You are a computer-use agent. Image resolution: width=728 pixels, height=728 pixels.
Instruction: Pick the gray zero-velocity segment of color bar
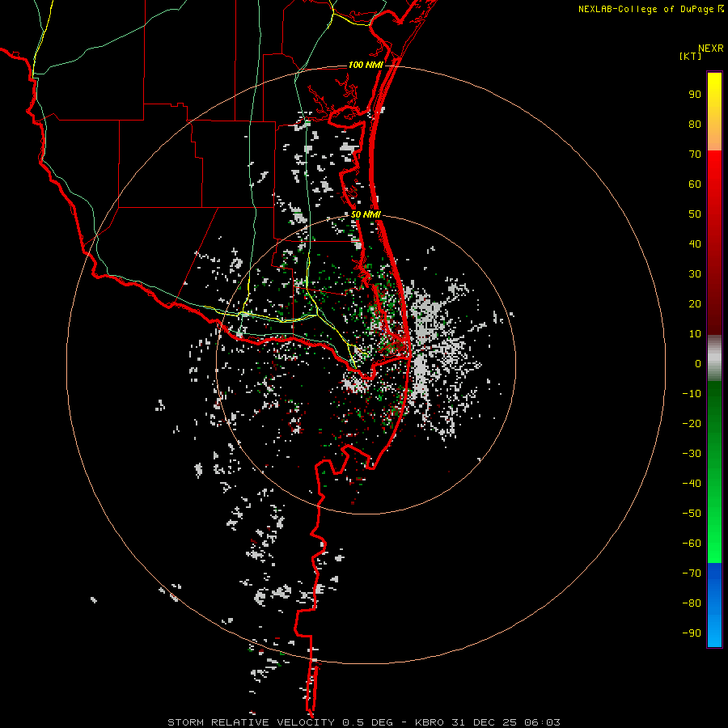pyautogui.click(x=714, y=358)
